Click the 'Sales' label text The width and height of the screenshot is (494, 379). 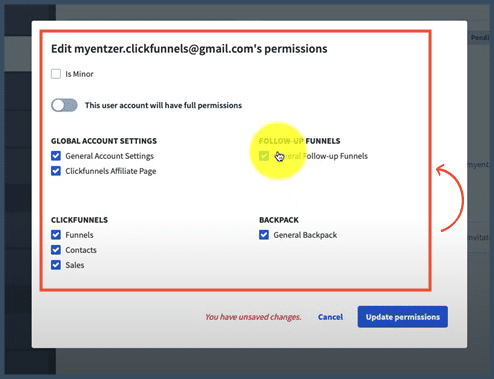(x=75, y=265)
